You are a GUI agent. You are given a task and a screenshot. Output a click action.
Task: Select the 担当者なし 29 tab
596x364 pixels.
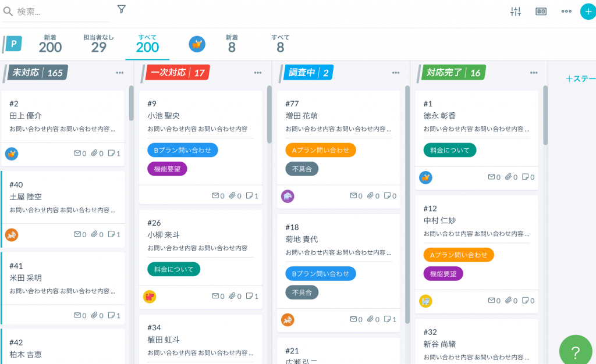99,44
